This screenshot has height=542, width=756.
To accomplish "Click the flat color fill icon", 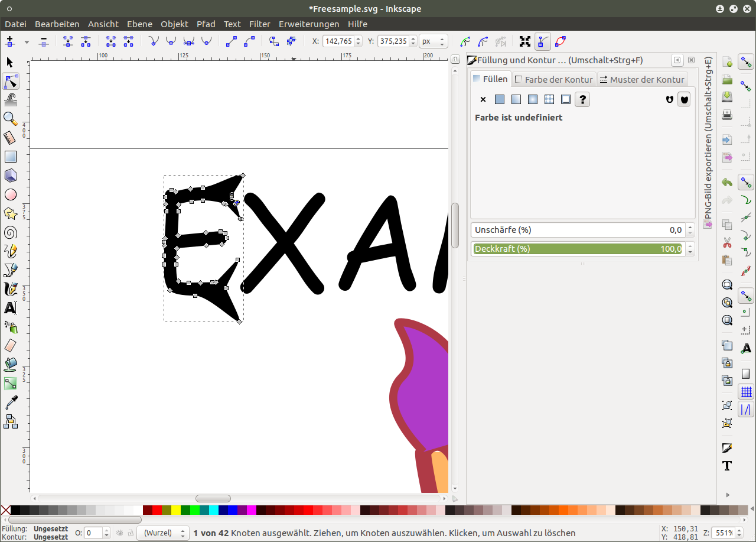I will point(500,99).
